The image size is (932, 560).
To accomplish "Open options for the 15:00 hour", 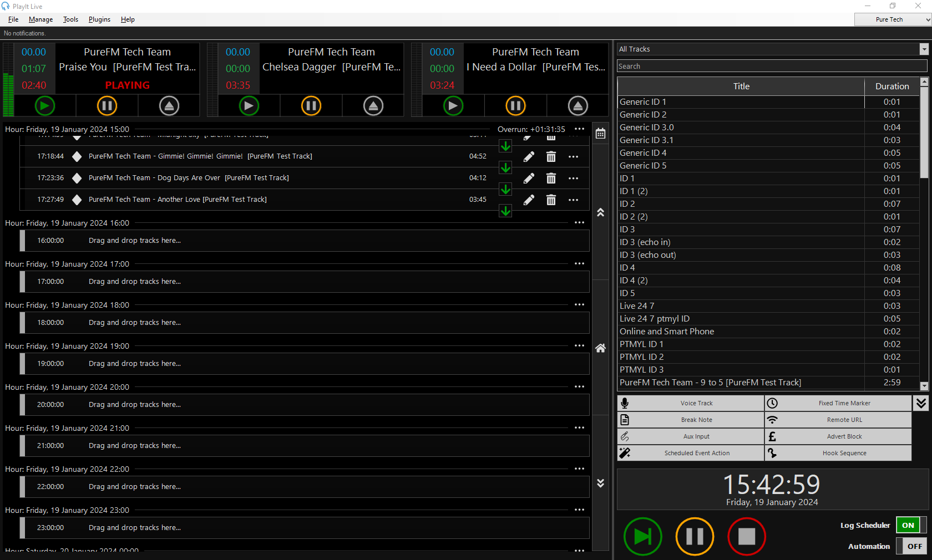I will 579,129.
